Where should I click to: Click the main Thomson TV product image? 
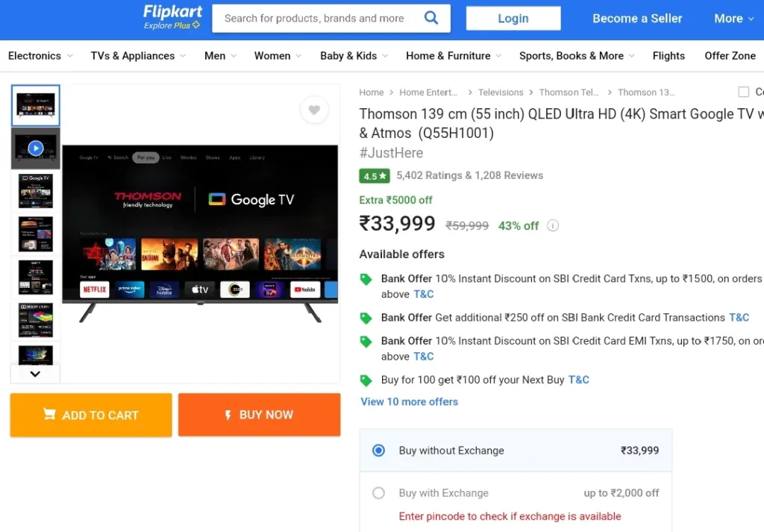point(200,234)
